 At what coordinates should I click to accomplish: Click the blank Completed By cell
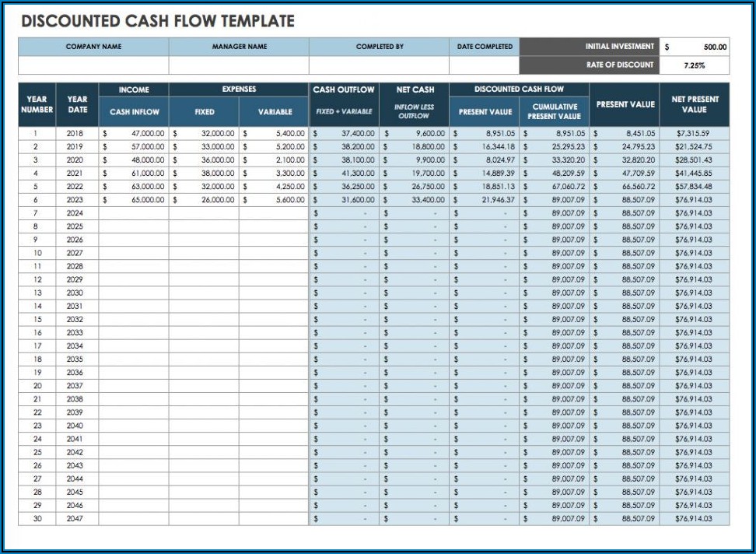point(379,65)
